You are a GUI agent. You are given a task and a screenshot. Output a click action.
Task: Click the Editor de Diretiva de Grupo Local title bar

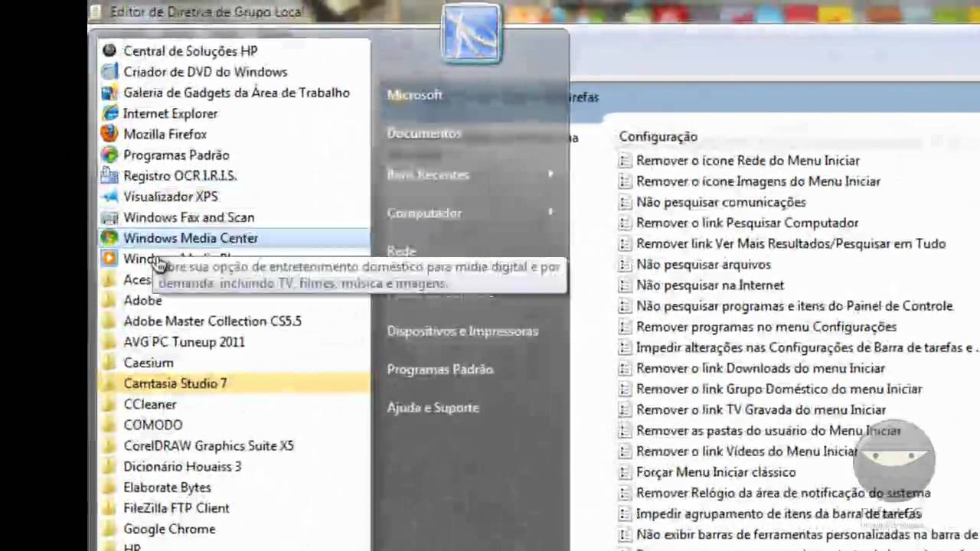207,11
